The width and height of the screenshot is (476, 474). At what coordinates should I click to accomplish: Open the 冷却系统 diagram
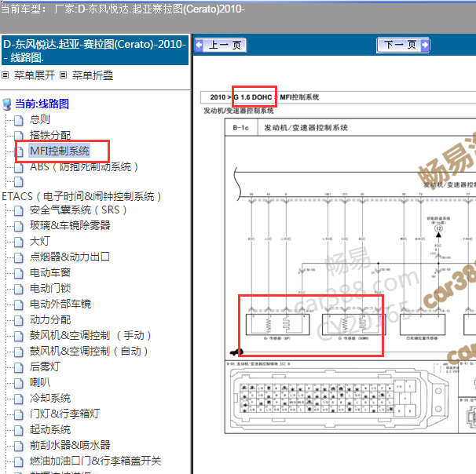click(50, 398)
